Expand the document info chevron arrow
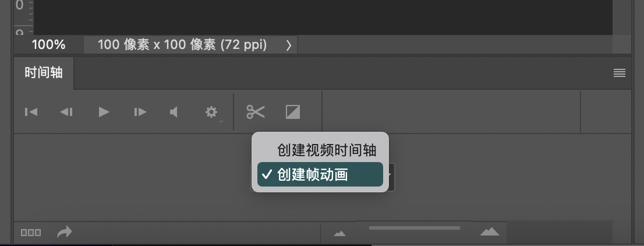644x246 pixels. point(289,45)
